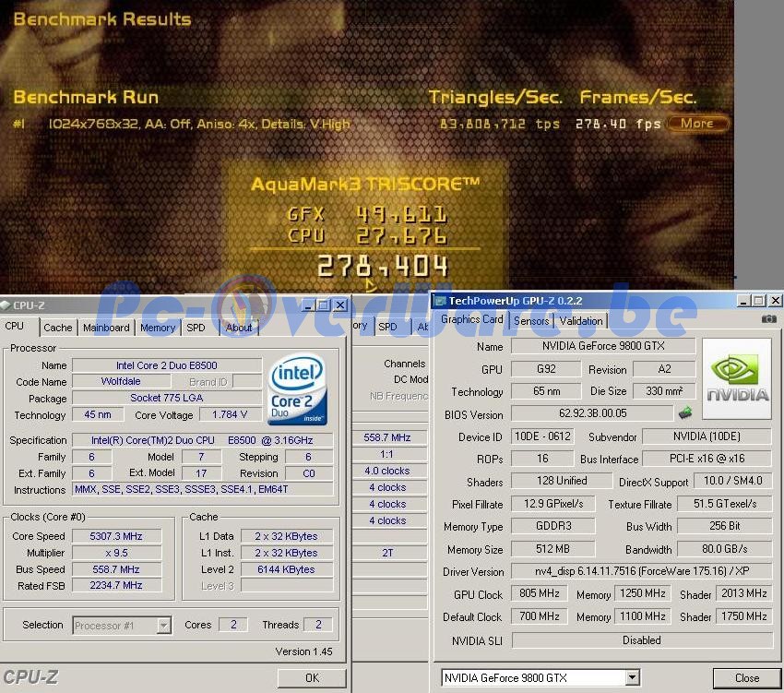This screenshot has height=693, width=784.
Task: Click the Driver Version ForceWare 175.16 field
Action: pyautogui.click(x=642, y=571)
